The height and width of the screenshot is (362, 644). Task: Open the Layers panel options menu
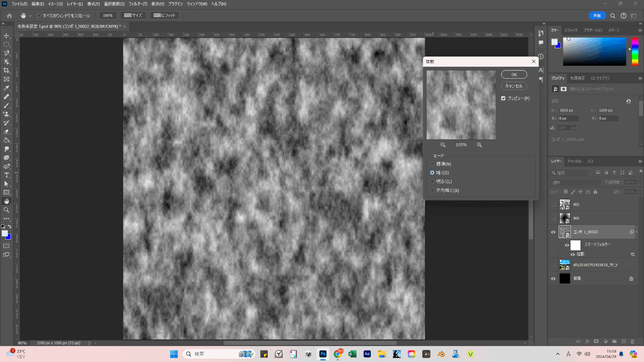click(640, 161)
